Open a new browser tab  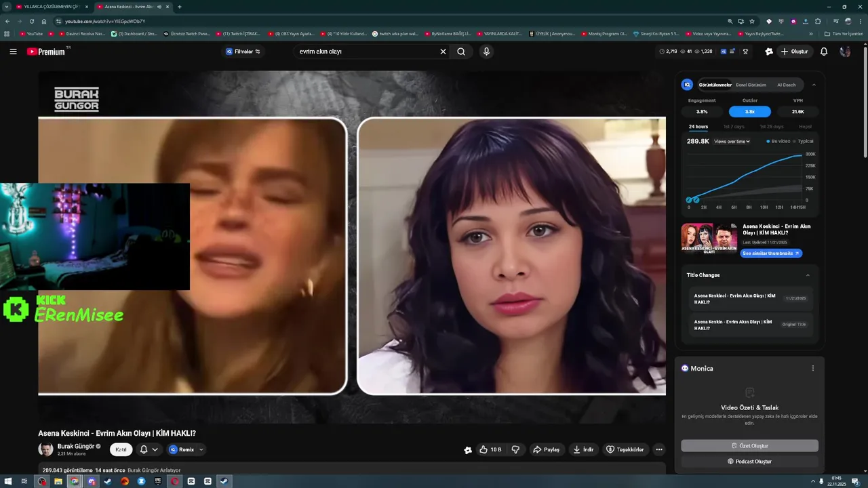click(x=179, y=7)
